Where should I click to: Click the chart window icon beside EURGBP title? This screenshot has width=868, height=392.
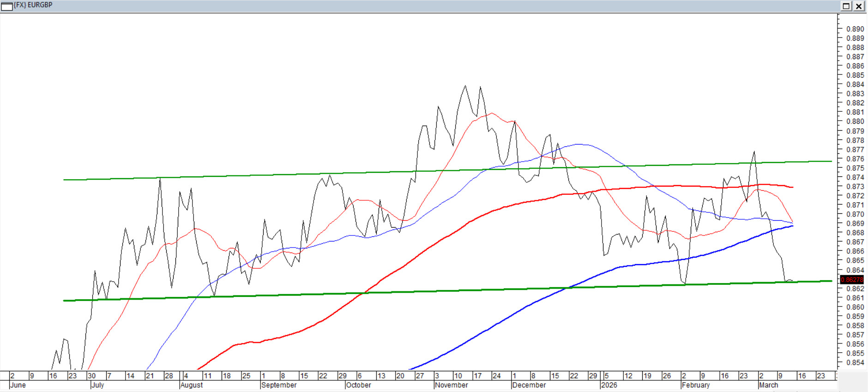click(6, 6)
